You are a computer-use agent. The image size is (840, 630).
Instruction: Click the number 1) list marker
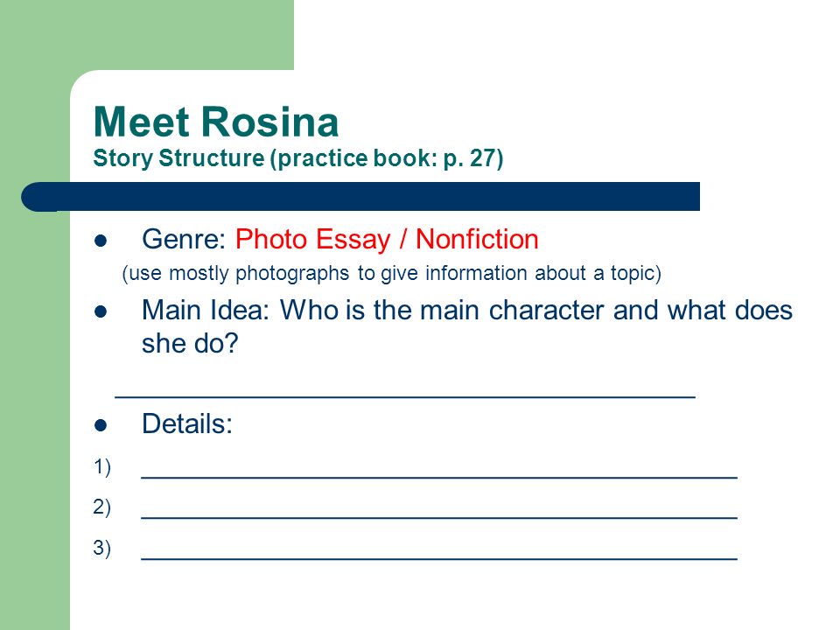pyautogui.click(x=101, y=466)
